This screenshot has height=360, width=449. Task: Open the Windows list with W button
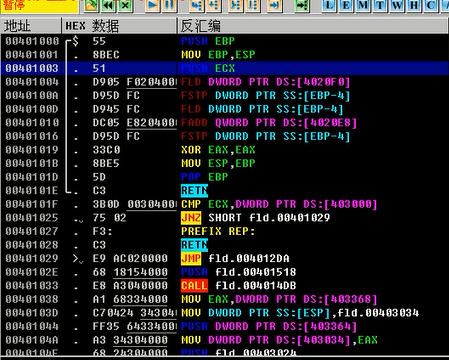point(397,6)
